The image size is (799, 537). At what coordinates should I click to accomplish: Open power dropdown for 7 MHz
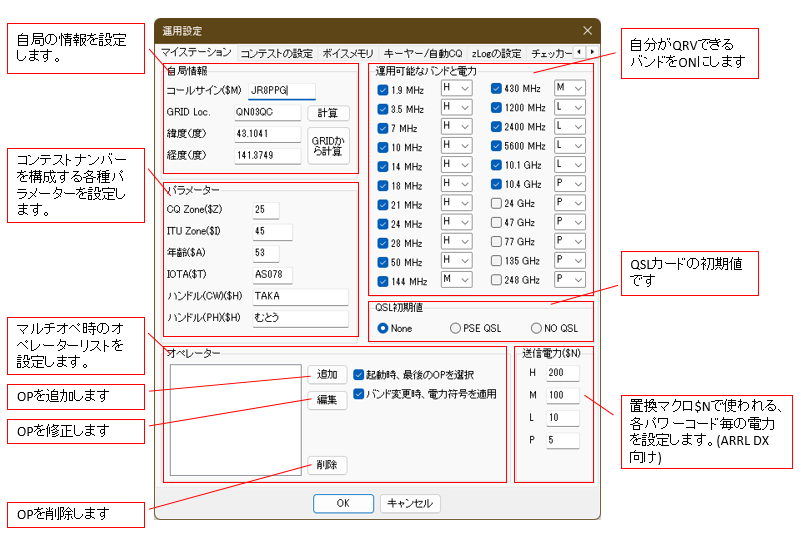(457, 126)
